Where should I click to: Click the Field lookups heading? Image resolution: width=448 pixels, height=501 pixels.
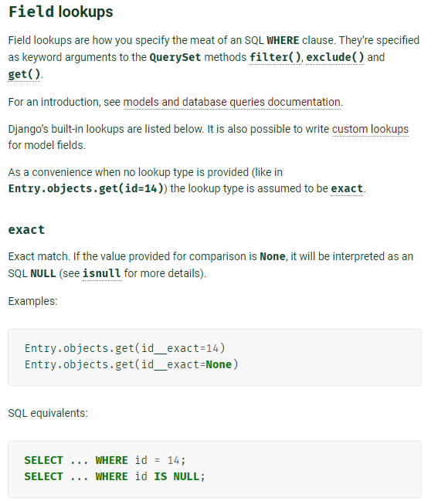click(x=61, y=12)
